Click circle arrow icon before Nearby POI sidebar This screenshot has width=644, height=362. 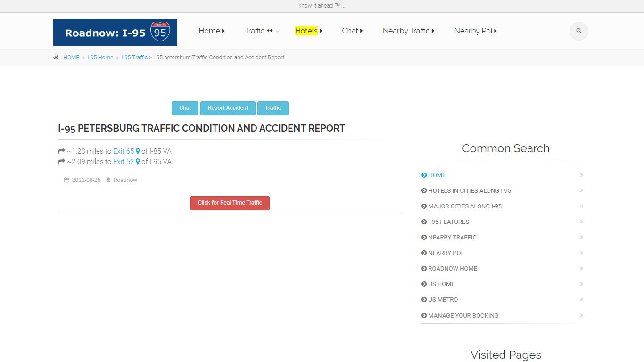click(424, 253)
